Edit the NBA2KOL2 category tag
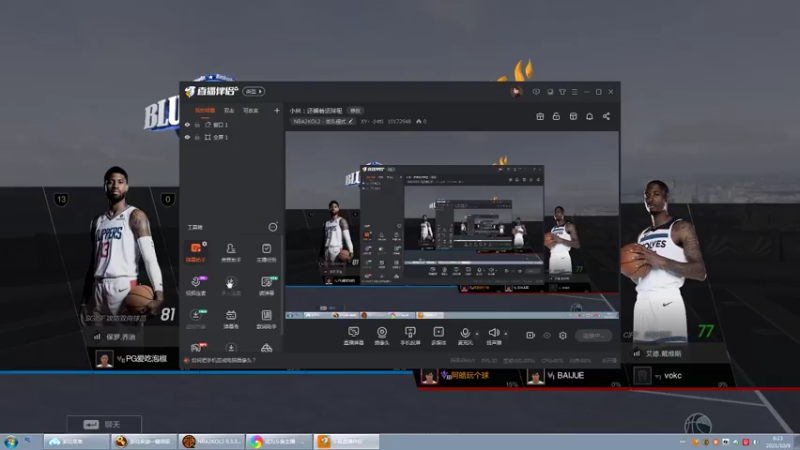Viewport: 800px width, 450px height. coord(323,121)
